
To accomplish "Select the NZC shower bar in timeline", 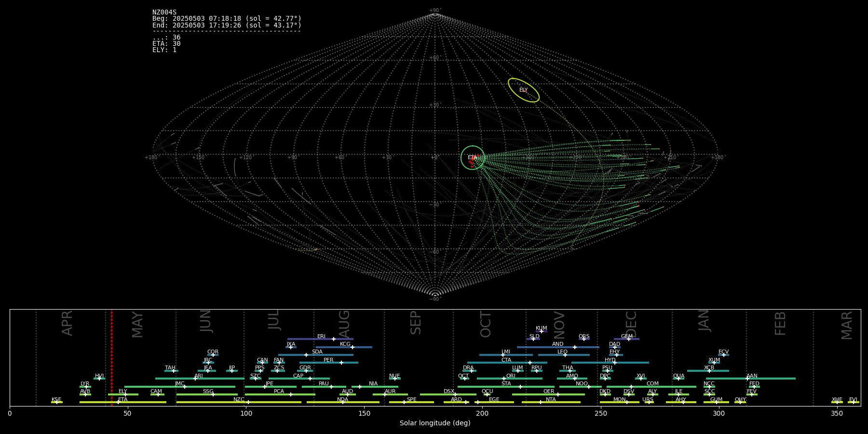I will 239,402.
